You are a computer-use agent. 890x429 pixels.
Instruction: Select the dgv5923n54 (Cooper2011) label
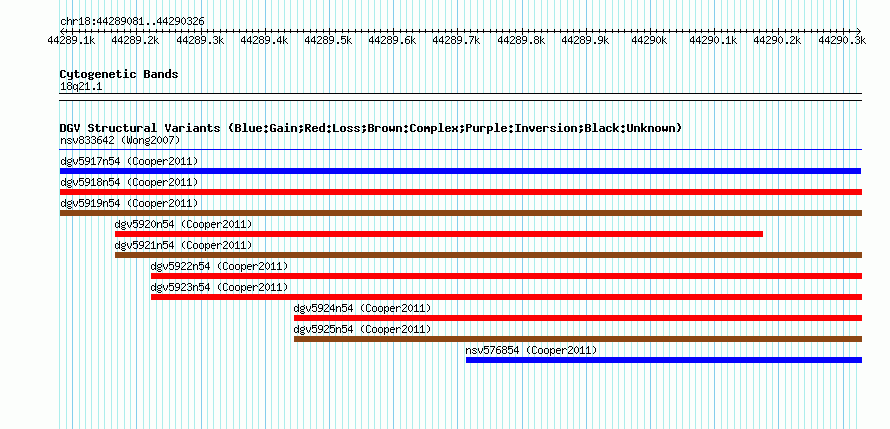click(220, 287)
